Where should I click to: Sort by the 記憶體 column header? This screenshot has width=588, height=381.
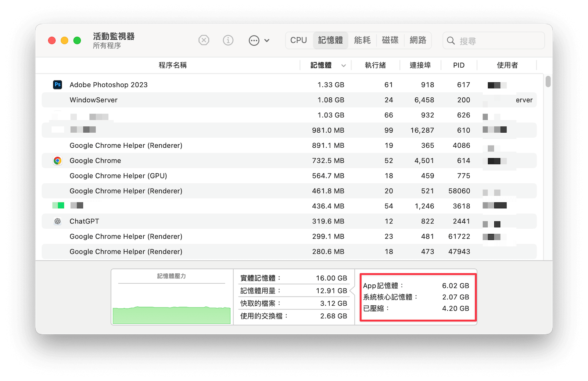[x=321, y=65]
